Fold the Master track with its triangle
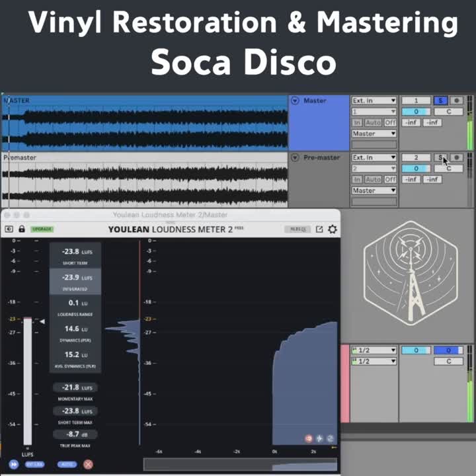 (x=295, y=100)
